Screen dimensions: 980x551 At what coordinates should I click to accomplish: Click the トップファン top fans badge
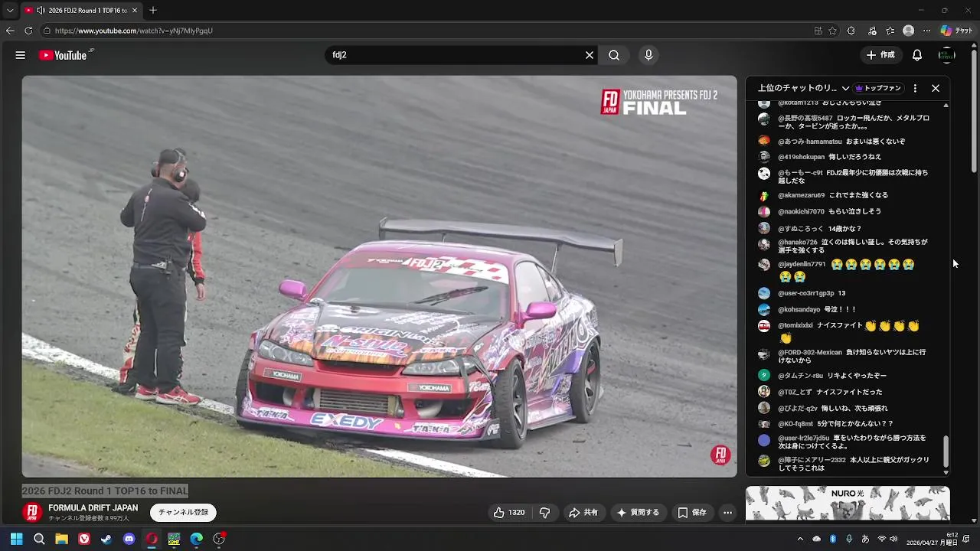coord(878,88)
